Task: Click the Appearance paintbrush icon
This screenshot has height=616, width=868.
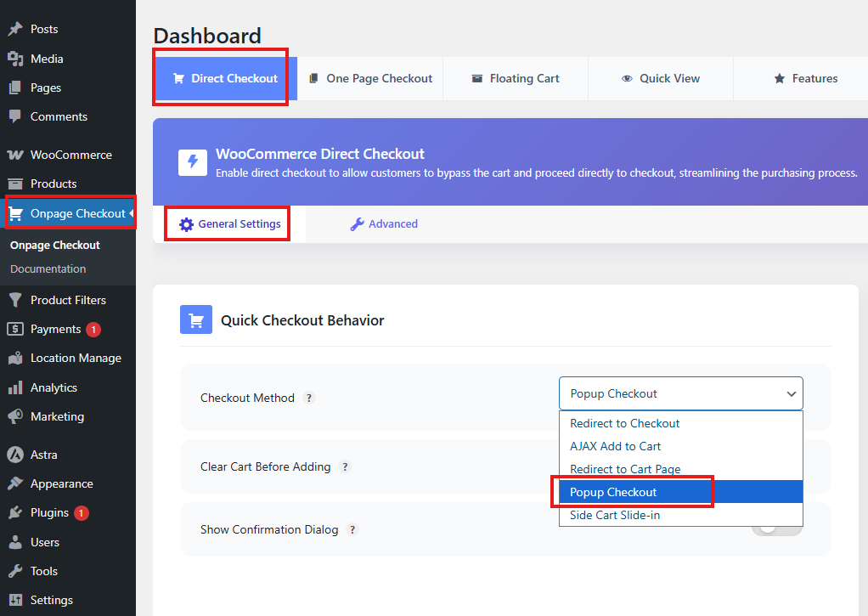Action: pyautogui.click(x=15, y=483)
